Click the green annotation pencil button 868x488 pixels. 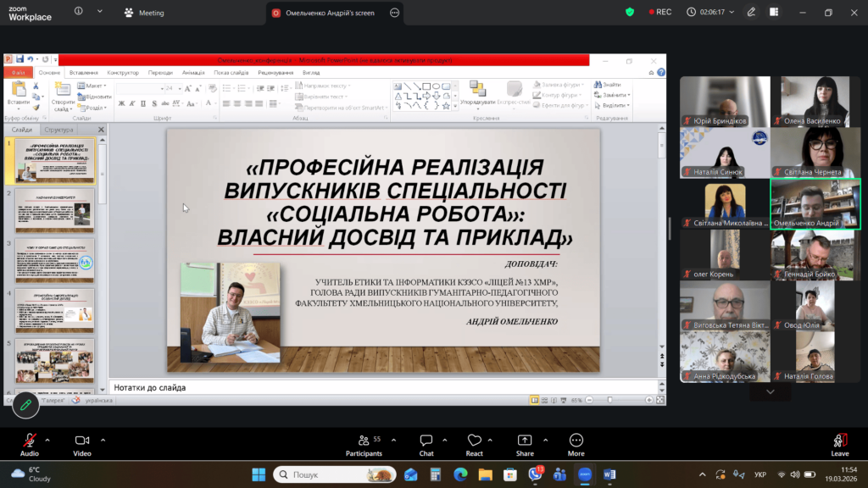25,406
